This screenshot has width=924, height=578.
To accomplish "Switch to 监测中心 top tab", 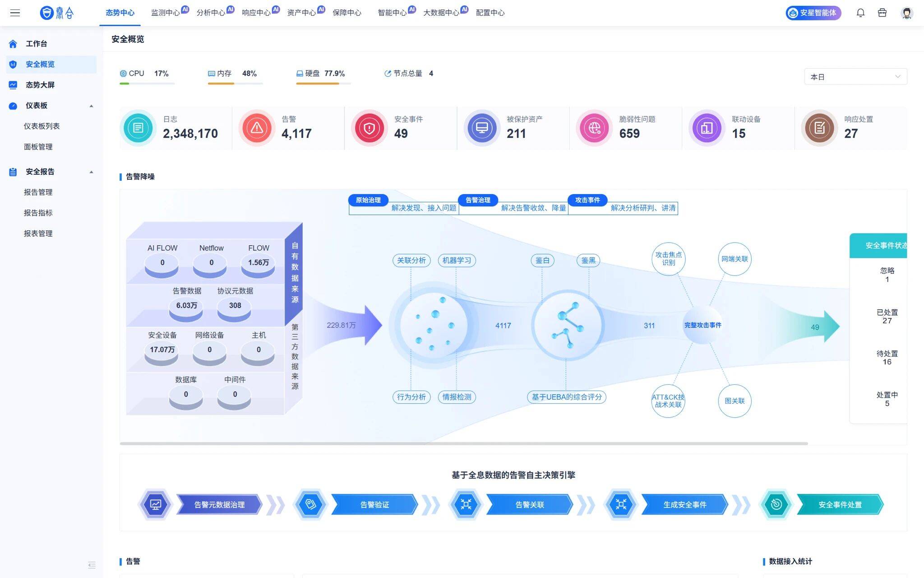I will tap(165, 13).
